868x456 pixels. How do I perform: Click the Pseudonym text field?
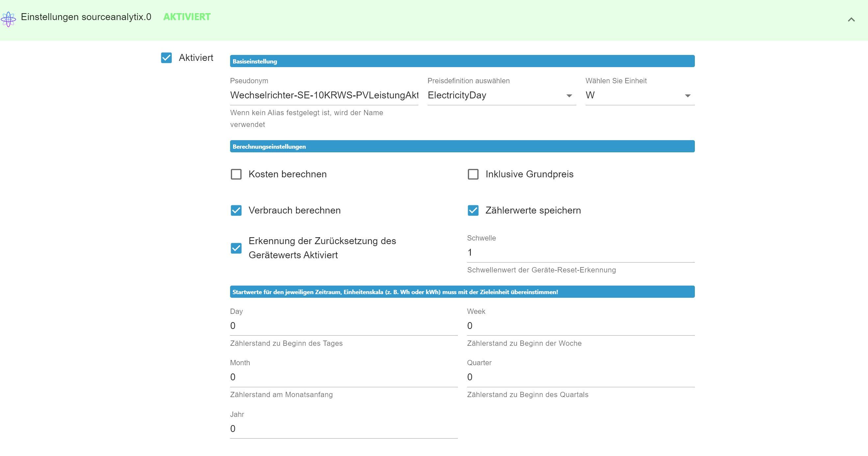(324, 95)
